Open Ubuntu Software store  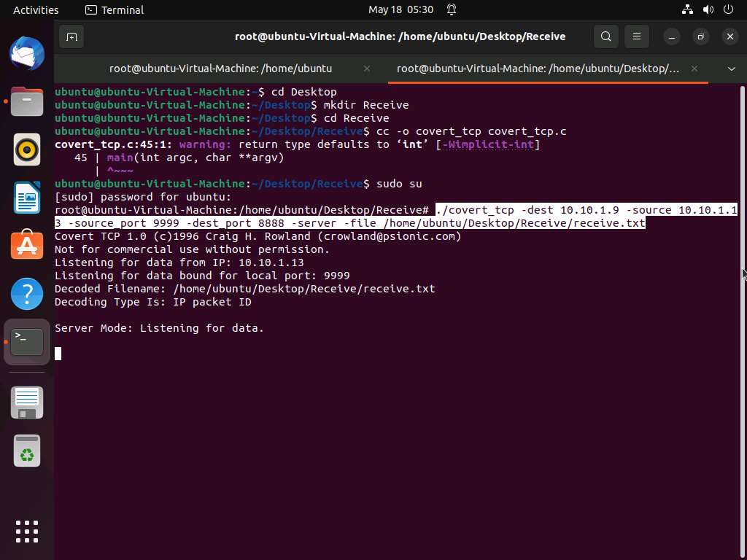27,246
